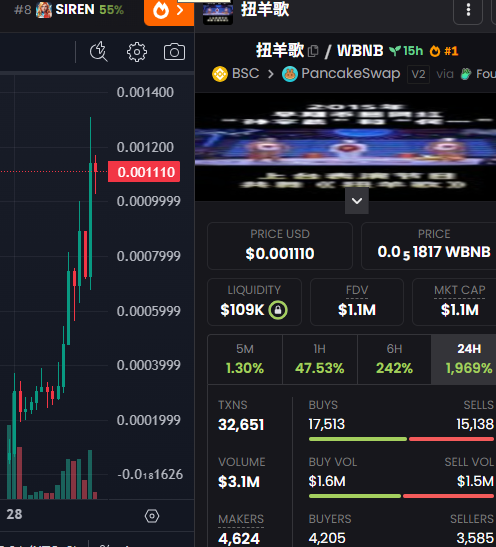Click the BUY VOL value $1.6M
496x547 pixels.
pyautogui.click(x=327, y=481)
